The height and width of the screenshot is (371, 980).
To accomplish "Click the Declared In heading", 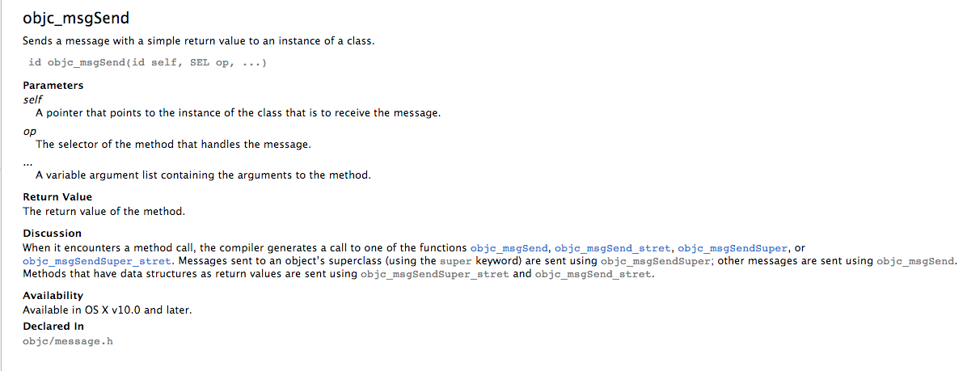I will [x=53, y=327].
